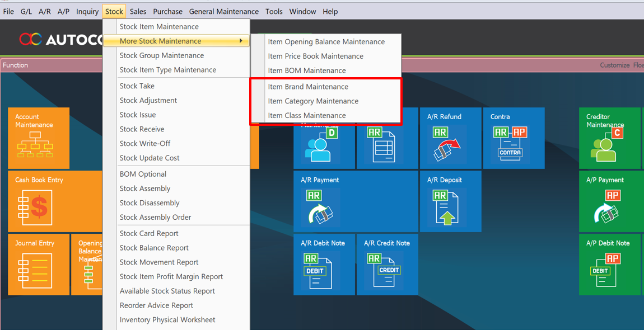Open Stock Item Profit Margin Report

[176, 276]
